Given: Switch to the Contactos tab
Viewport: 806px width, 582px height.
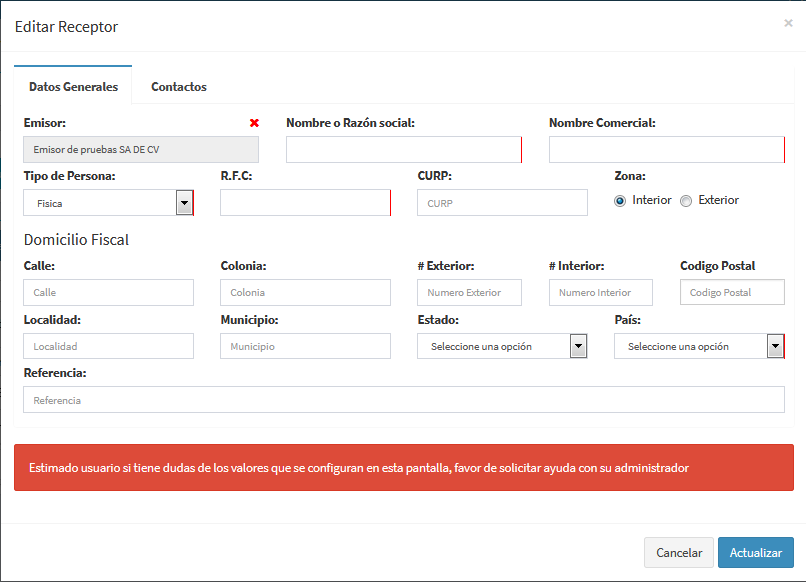Looking at the screenshot, I should click(x=179, y=87).
